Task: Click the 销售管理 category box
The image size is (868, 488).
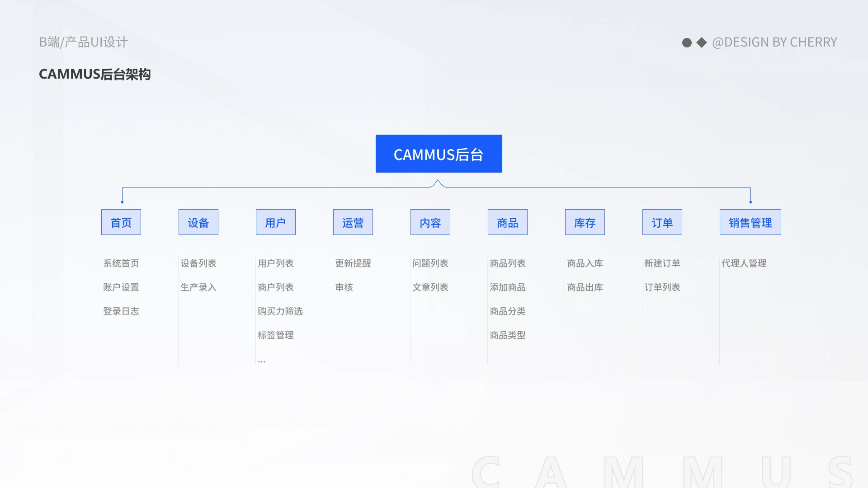Action: [x=750, y=222]
